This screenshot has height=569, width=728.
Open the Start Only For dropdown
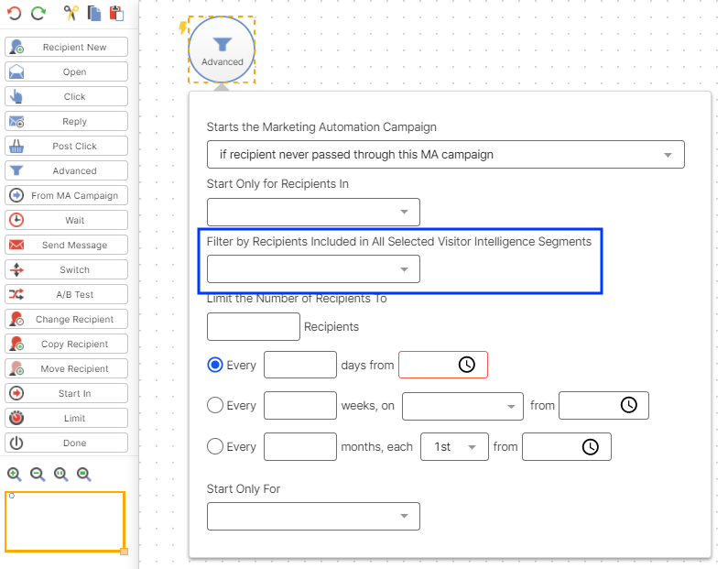(x=313, y=516)
